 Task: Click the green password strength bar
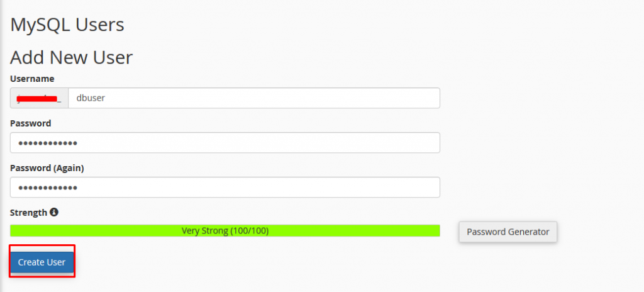click(225, 231)
